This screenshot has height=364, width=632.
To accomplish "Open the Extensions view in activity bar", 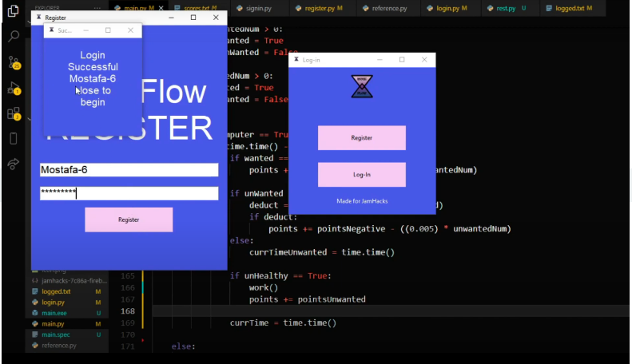I will click(x=14, y=113).
